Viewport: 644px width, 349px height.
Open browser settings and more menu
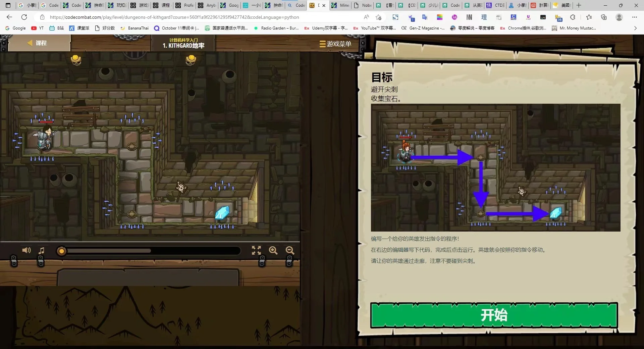pyautogui.click(x=634, y=17)
